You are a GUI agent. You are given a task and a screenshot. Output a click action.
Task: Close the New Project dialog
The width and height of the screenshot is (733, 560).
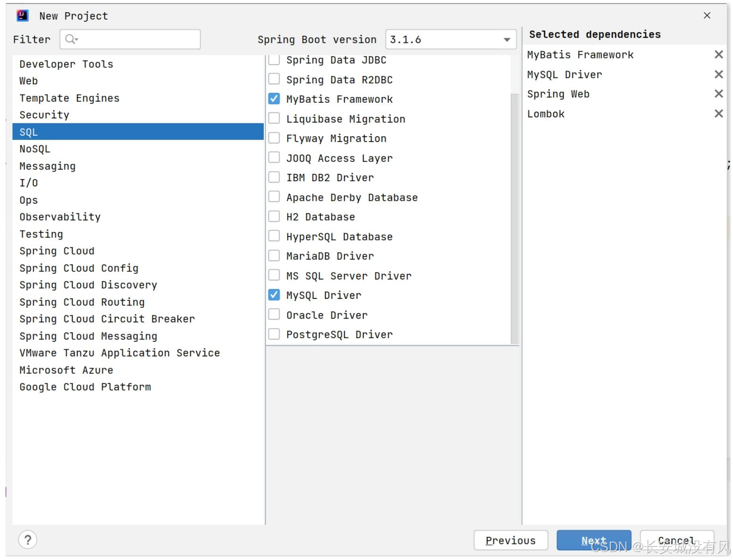pyautogui.click(x=707, y=16)
